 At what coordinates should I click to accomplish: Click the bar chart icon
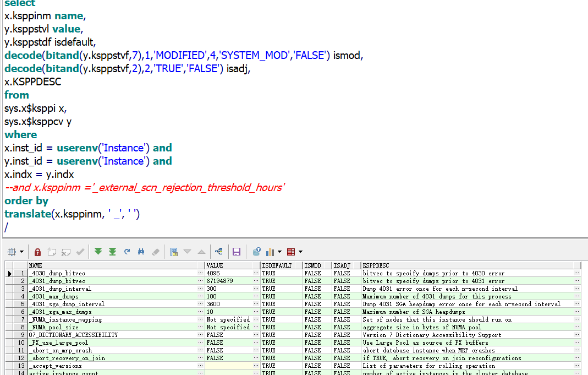pyautogui.click(x=270, y=252)
